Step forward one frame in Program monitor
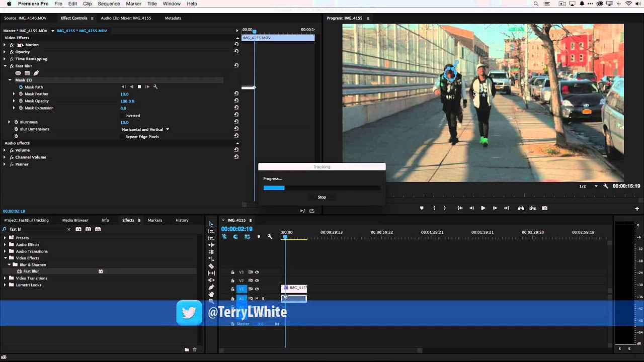 pyautogui.click(x=495, y=208)
